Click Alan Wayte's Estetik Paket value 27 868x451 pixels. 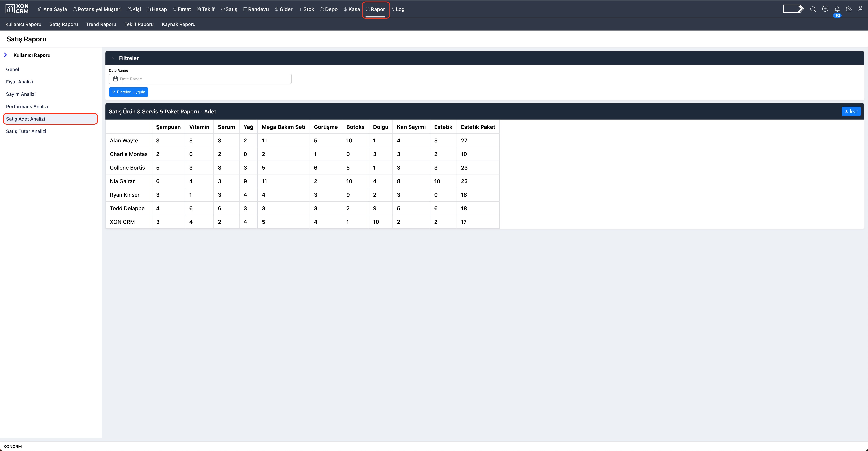464,141
